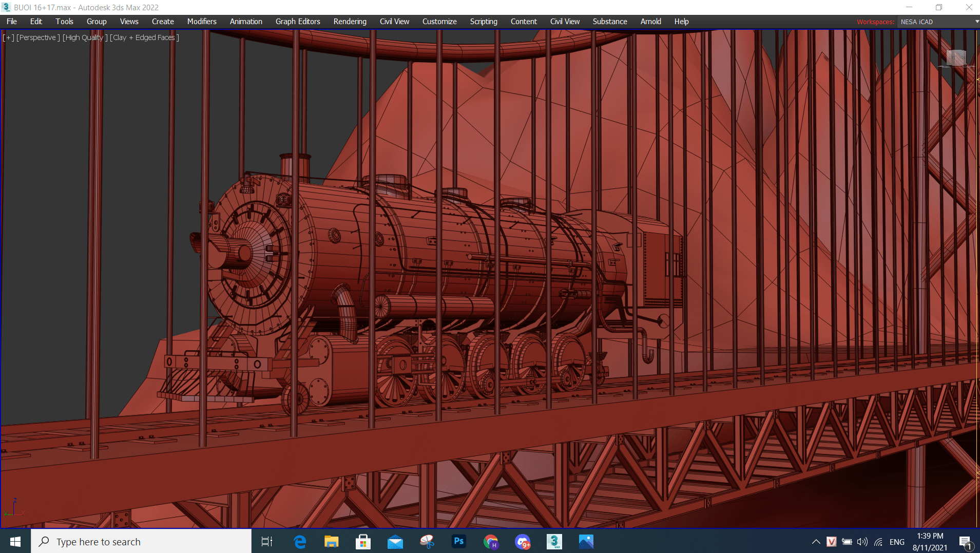Open Photoshop from the taskbar
The height and width of the screenshot is (553, 980).
pyautogui.click(x=458, y=542)
